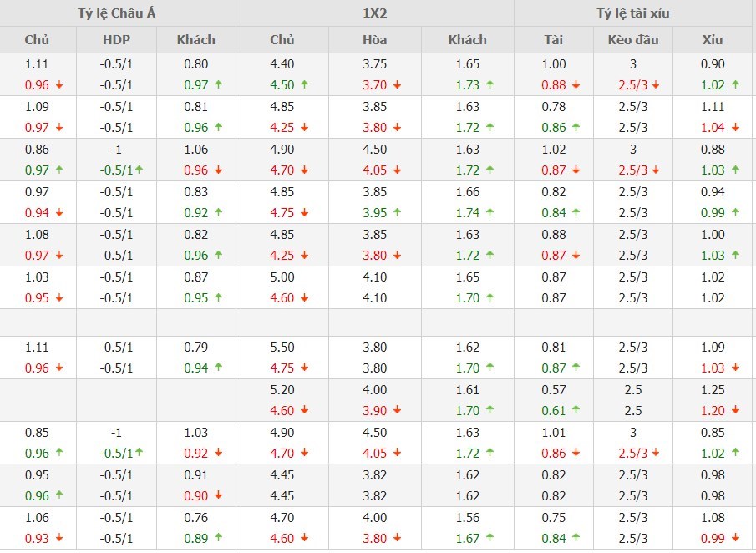Click the Hòa column header

374,39
